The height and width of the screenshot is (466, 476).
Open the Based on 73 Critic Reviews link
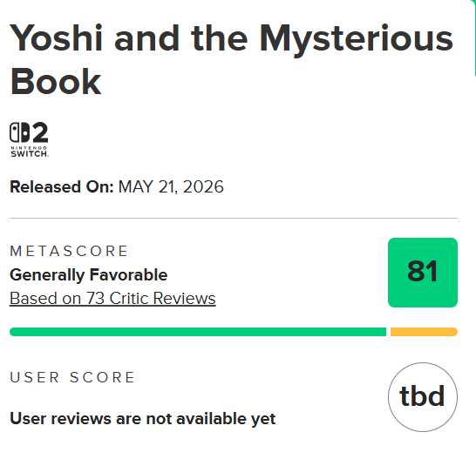[x=112, y=298]
